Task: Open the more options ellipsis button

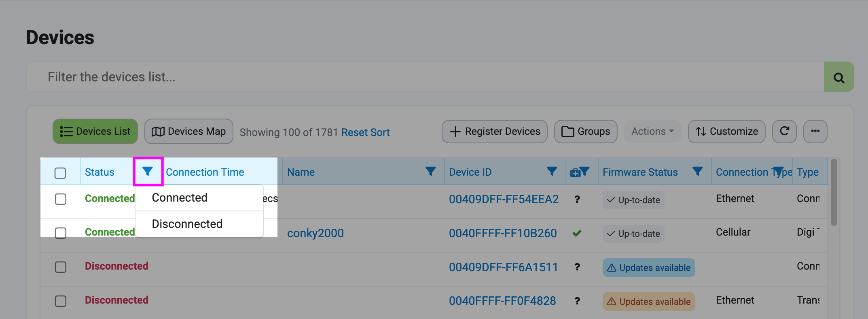Action: point(815,132)
